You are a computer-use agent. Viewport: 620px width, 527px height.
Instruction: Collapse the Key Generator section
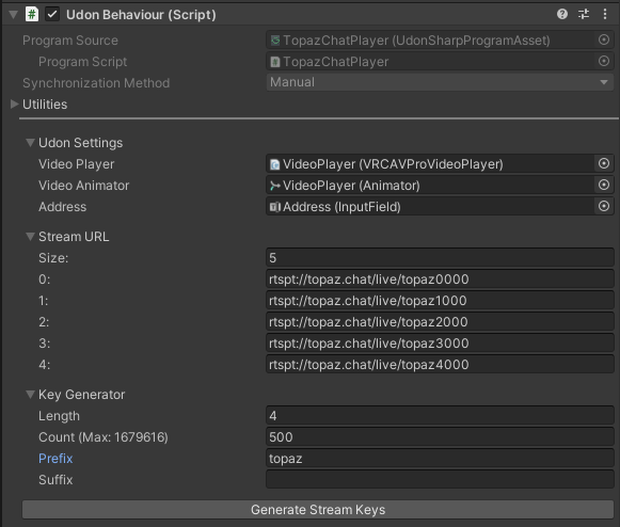click(x=30, y=394)
